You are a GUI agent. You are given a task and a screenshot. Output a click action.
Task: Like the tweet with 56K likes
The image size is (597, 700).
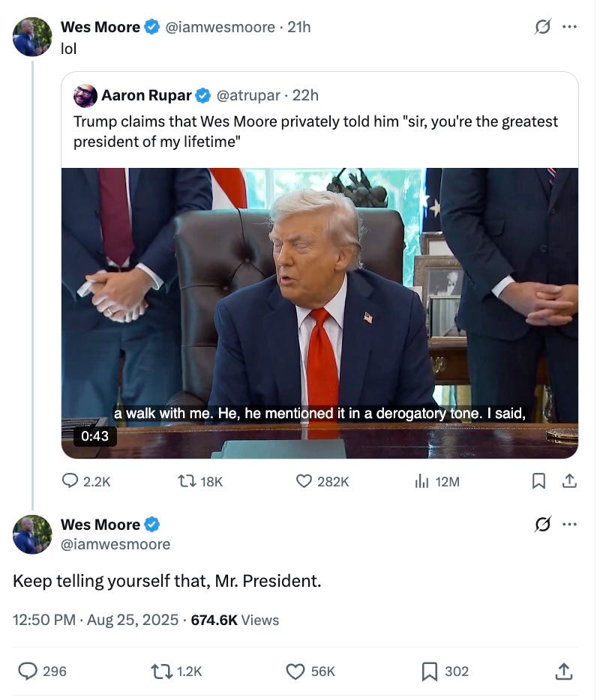coord(295,671)
